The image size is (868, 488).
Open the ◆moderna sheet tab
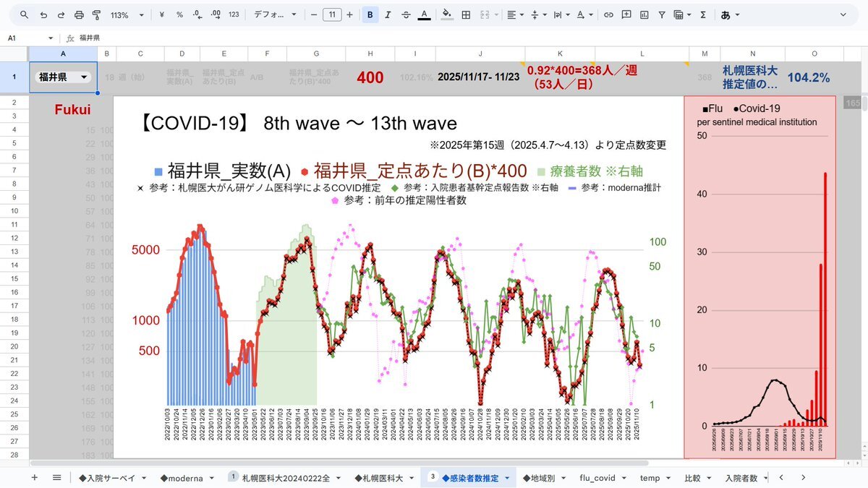181,478
